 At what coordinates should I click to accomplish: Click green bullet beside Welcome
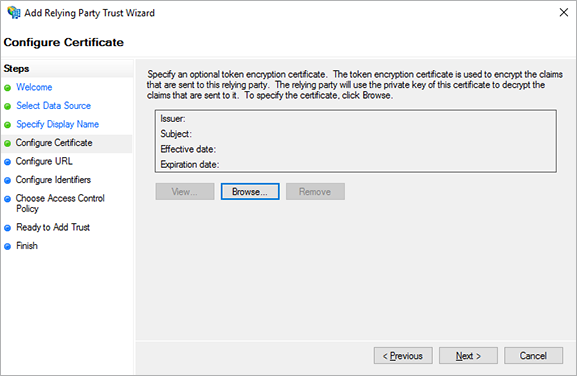(x=7, y=88)
